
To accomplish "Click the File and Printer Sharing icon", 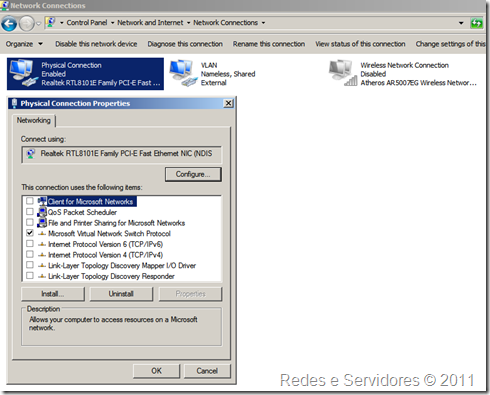I will click(x=42, y=223).
